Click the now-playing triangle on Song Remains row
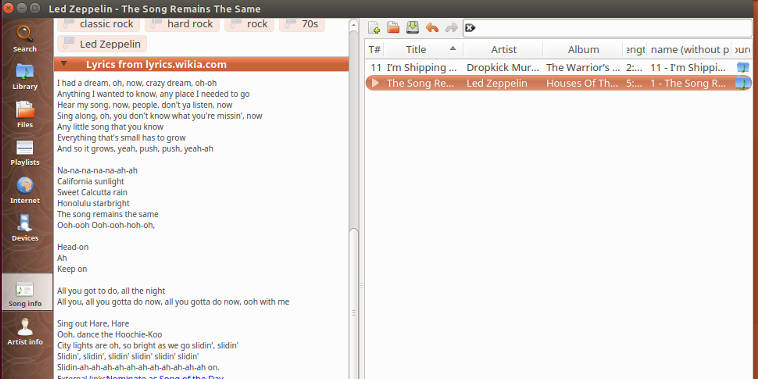Image resolution: width=758 pixels, height=379 pixels. tap(375, 83)
